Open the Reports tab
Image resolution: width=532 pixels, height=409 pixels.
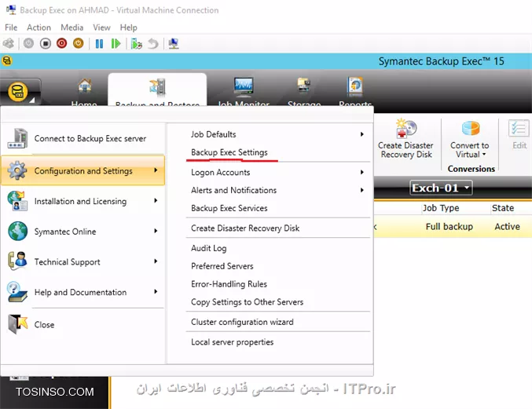tap(355, 91)
